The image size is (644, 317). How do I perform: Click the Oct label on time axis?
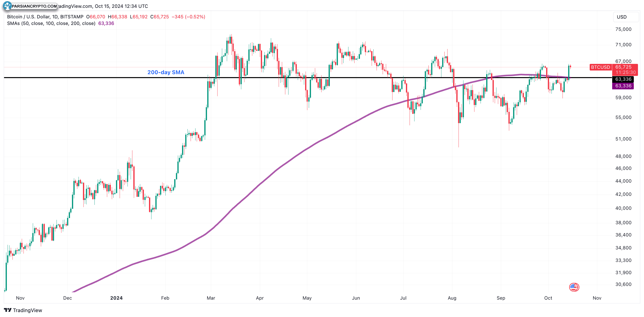[x=548, y=298]
